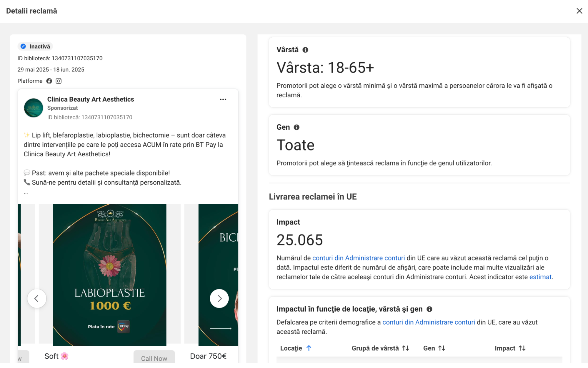The width and height of the screenshot is (588, 368).
Task: Open the three-dot options menu on ad
Action: coord(223,100)
